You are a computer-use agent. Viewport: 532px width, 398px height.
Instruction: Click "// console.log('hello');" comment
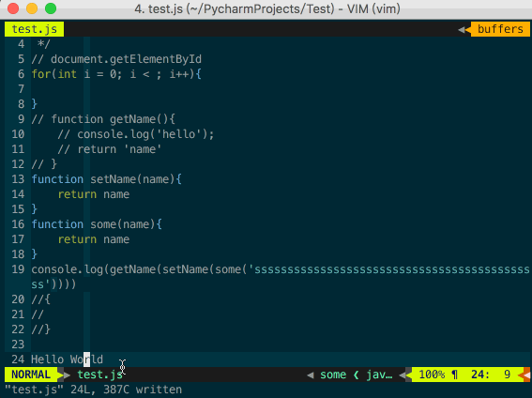tap(136, 134)
